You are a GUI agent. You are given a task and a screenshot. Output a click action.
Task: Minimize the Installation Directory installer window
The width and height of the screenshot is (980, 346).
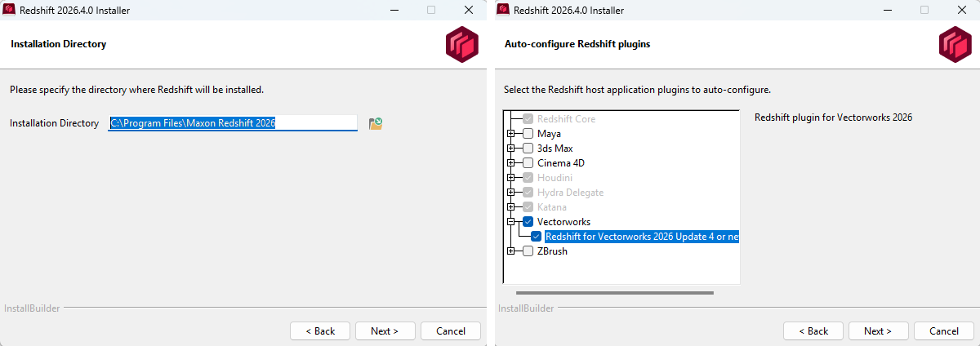click(x=393, y=11)
